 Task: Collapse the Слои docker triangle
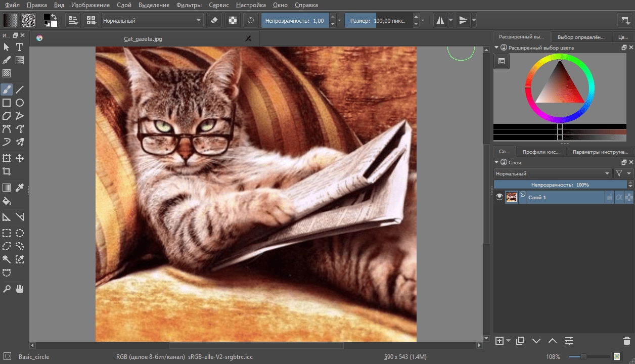496,162
